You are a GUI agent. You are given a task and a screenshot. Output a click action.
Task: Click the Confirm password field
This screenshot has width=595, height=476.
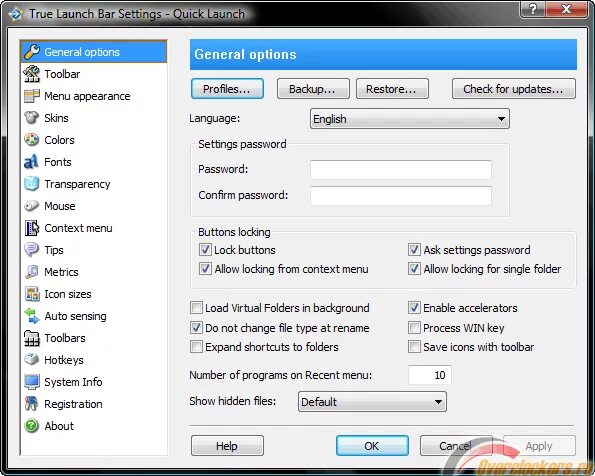401,195
